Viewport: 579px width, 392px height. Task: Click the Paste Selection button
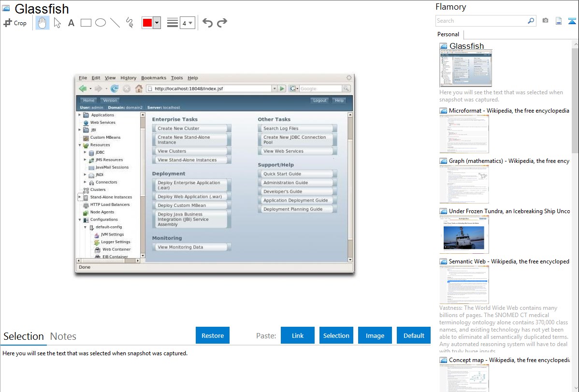click(336, 335)
